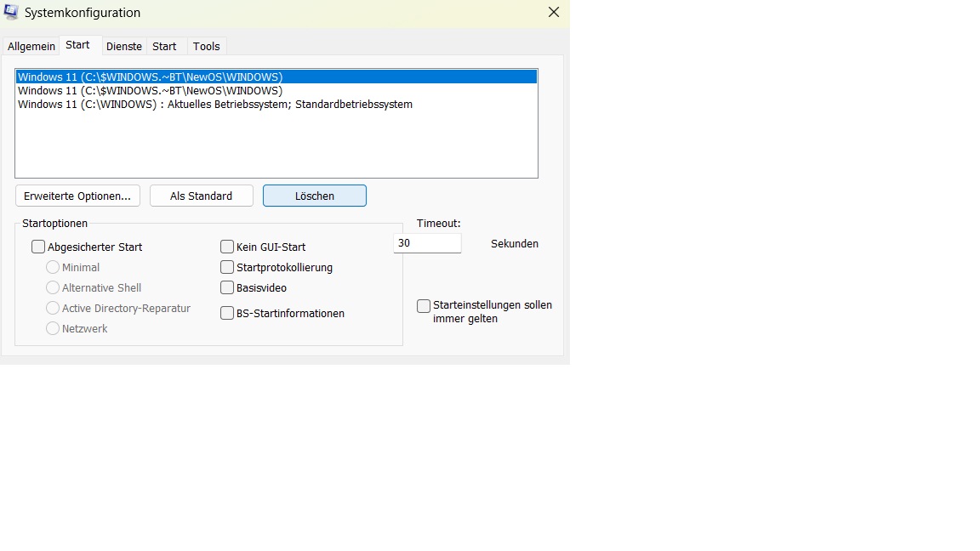The width and height of the screenshot is (980, 551).
Task: Tick Starteinstellungen sollen immer gelten checkbox
Action: [x=424, y=306]
